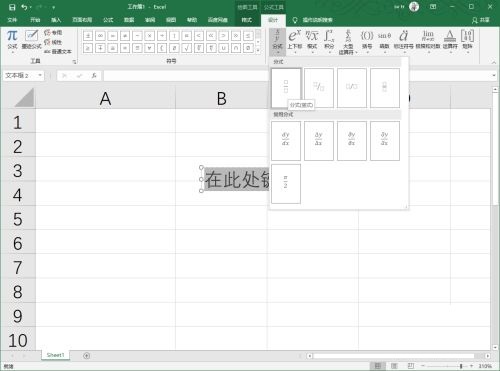This screenshot has width=500, height=371.
Task: Collapse the ribbon with the chevron
Action: point(493,62)
